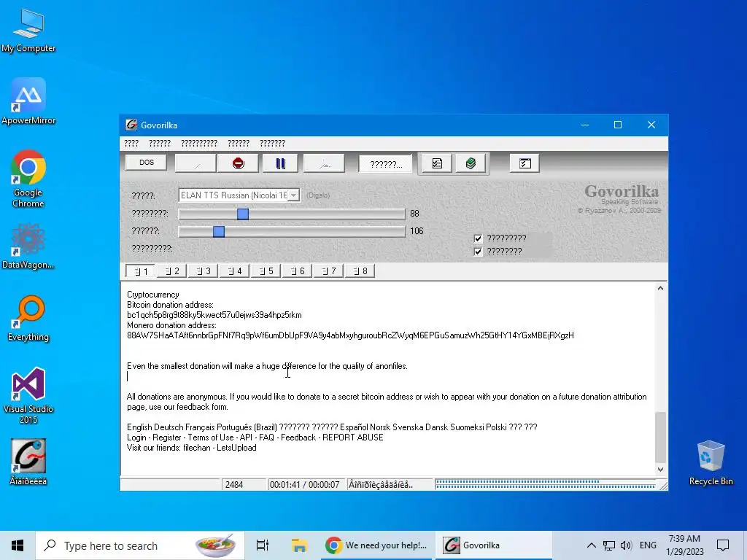
Task: Switch to text tab 3
Action: [x=203, y=271]
